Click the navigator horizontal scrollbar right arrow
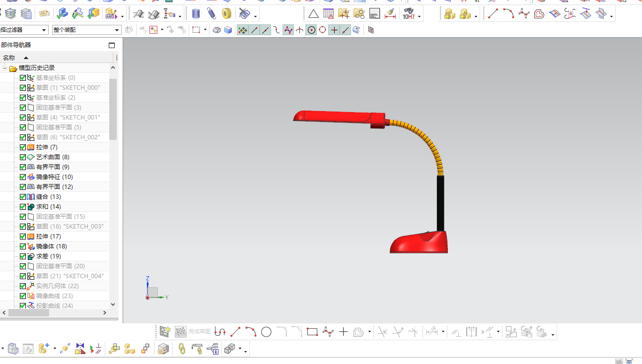Screen dimensions: 642x364 104,313
